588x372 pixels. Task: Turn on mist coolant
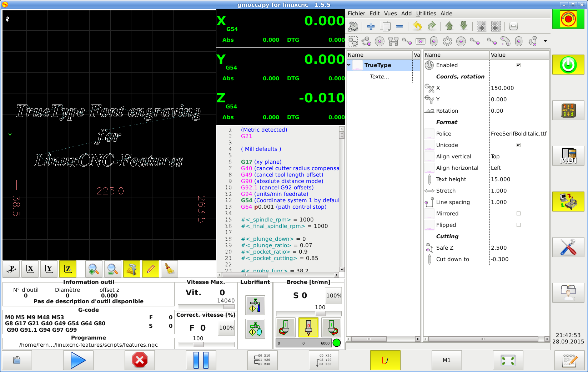coord(255,329)
